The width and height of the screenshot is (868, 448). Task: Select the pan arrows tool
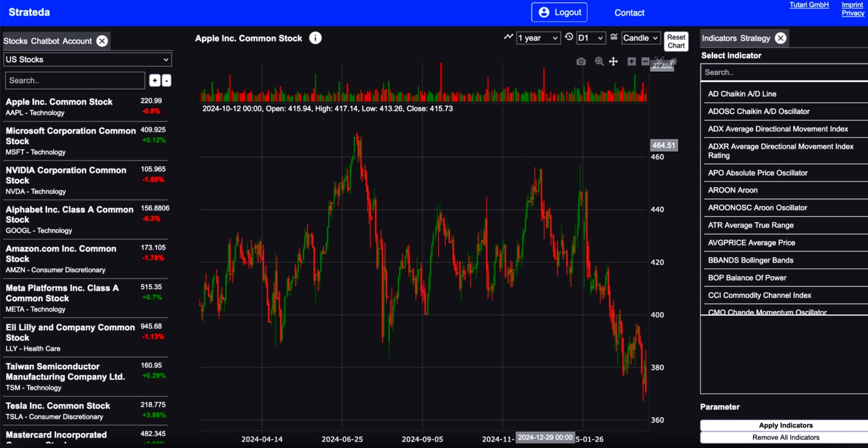[613, 61]
